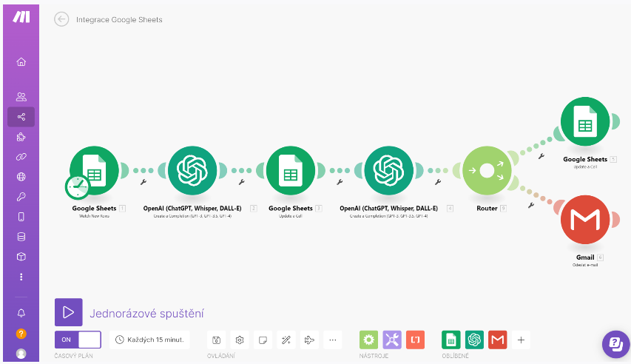Select the Gmail send e-mail module
The image size is (631, 364).
(x=585, y=220)
